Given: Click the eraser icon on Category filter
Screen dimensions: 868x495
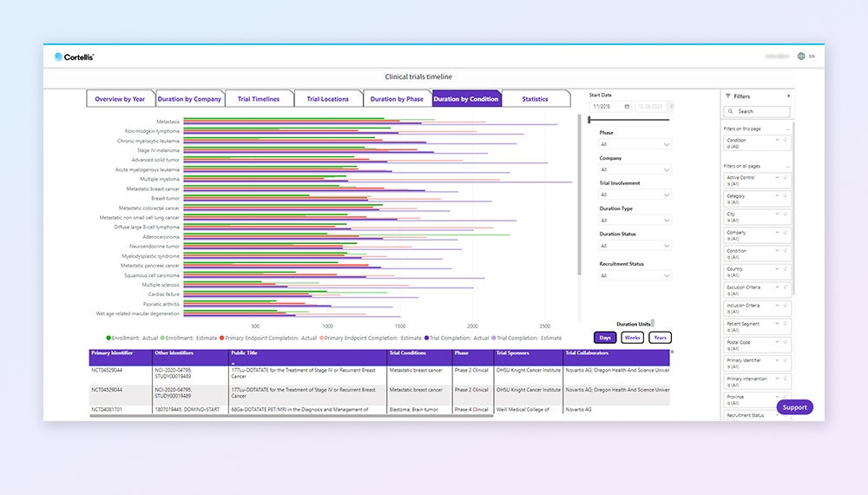Looking at the screenshot, I should pos(786,195).
